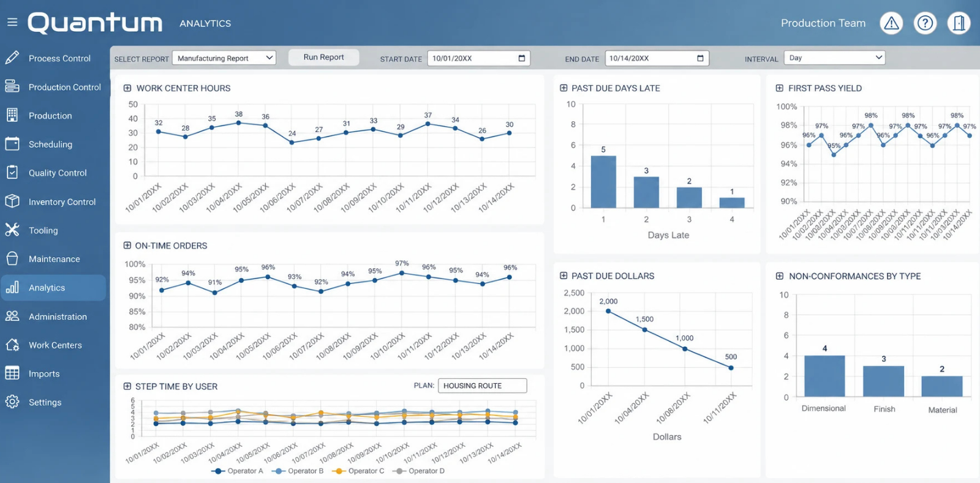Toggle Operator C legend series
This screenshot has width=980, height=483.
click(358, 471)
